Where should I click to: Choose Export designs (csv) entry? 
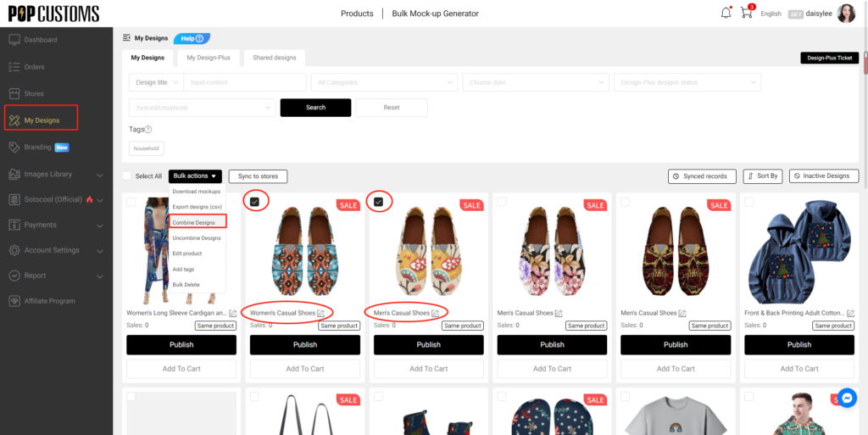[197, 207]
